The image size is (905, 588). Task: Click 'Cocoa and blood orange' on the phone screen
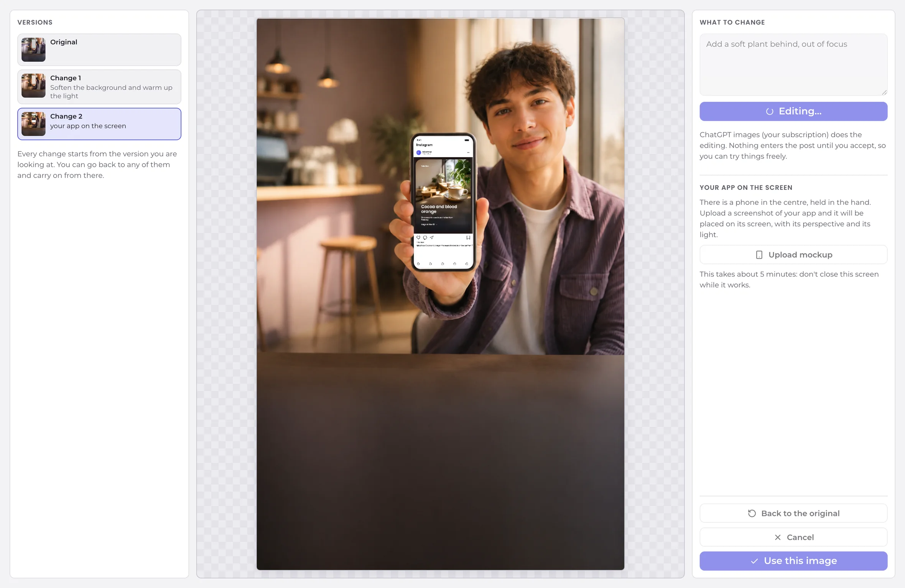point(439,209)
